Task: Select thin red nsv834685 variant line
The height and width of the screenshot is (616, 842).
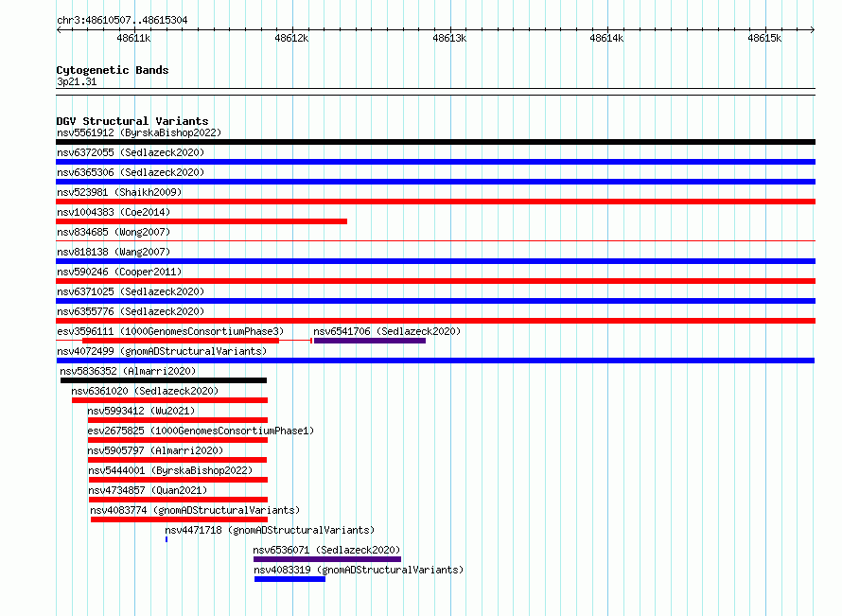Action: [x=435, y=241]
